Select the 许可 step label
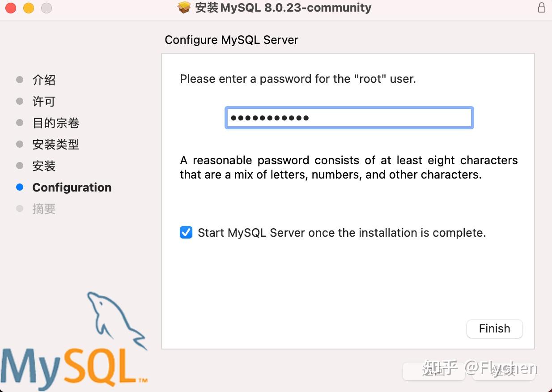 tap(43, 101)
